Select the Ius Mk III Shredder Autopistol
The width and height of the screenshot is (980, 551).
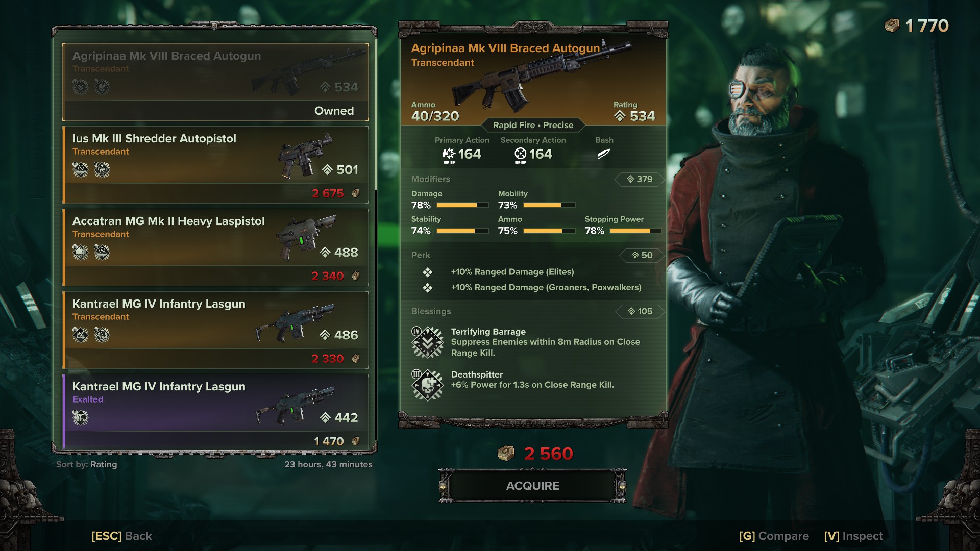(215, 165)
